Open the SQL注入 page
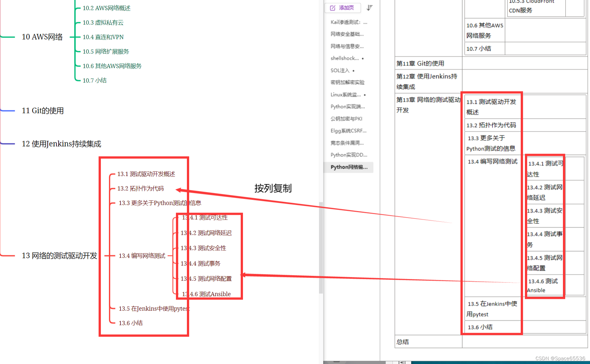This screenshot has width=590, height=364. pyautogui.click(x=340, y=70)
